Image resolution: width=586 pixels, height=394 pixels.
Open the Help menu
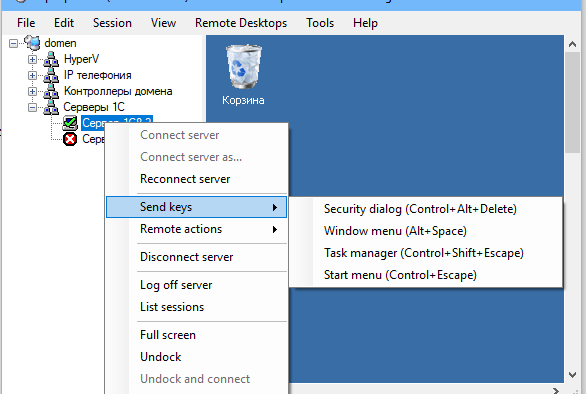tap(365, 23)
